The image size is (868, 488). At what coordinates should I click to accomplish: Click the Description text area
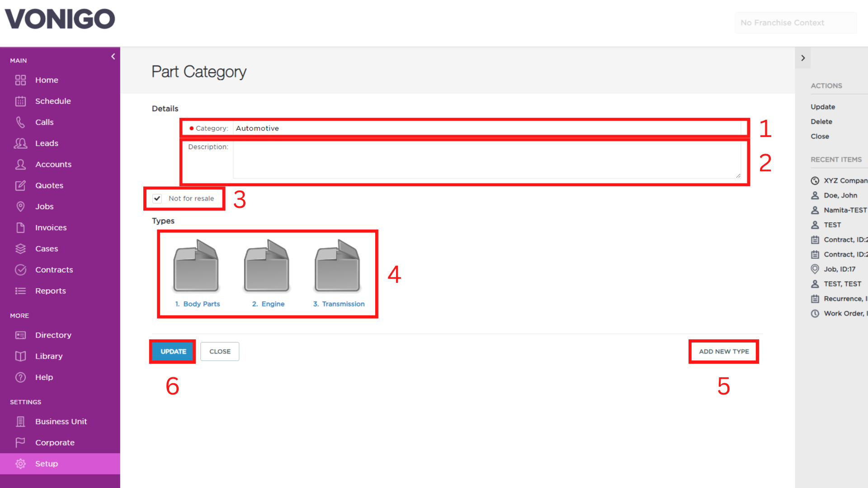pyautogui.click(x=487, y=160)
